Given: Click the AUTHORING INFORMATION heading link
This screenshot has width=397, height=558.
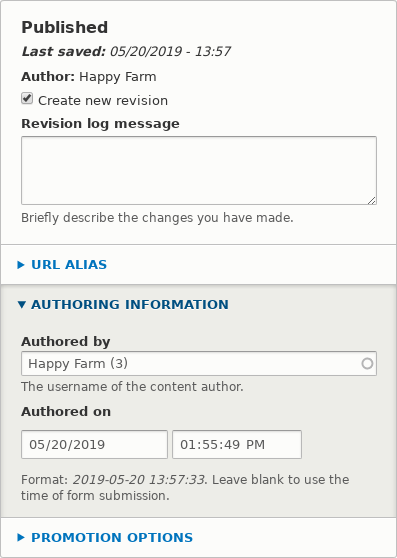Looking at the screenshot, I should pyautogui.click(x=130, y=305).
